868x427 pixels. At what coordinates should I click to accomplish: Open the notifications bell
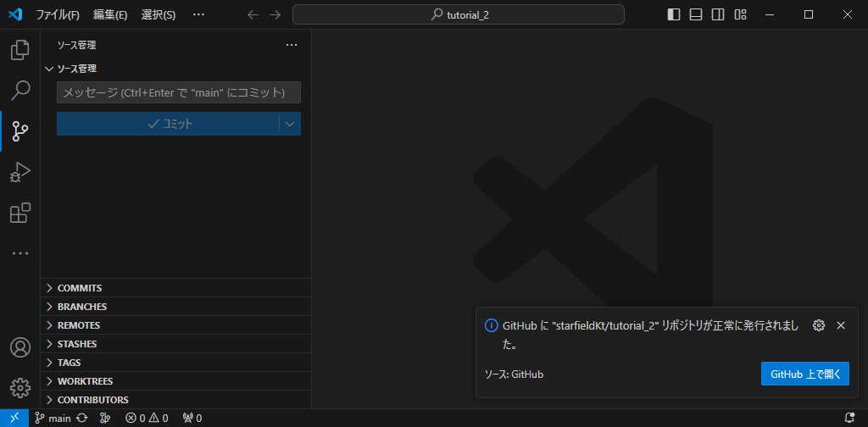[x=849, y=419]
